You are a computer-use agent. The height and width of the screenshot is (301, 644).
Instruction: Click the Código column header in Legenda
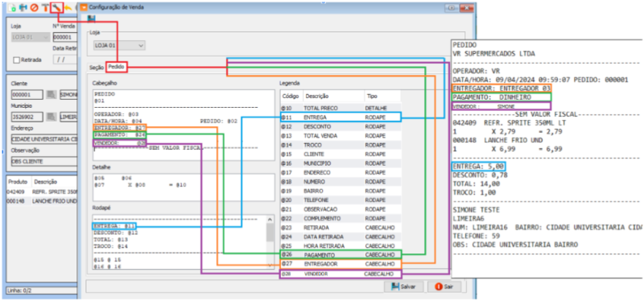point(291,96)
